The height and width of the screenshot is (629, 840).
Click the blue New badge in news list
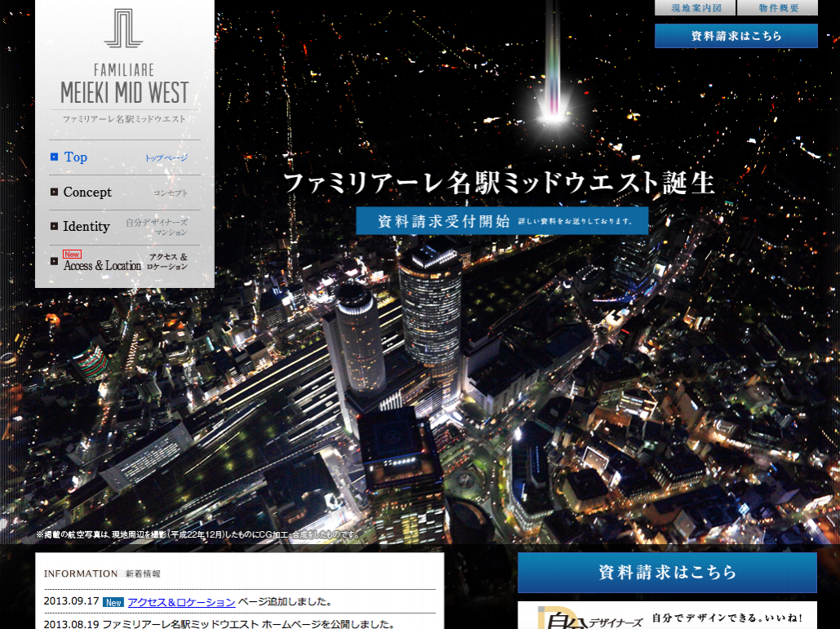(x=113, y=603)
